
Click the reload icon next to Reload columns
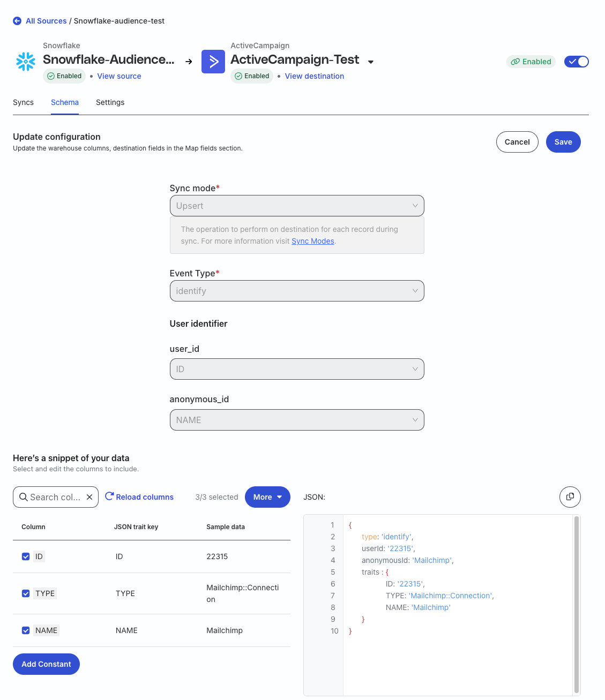(109, 496)
